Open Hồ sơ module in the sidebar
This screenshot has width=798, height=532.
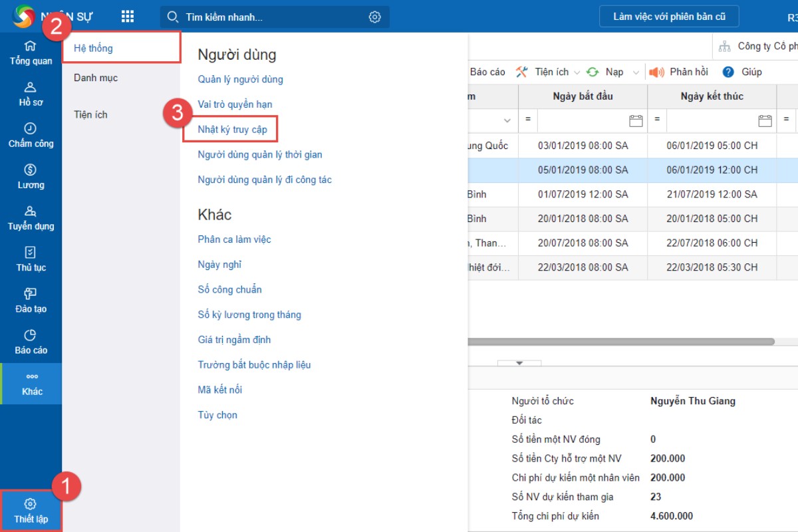coord(31,94)
